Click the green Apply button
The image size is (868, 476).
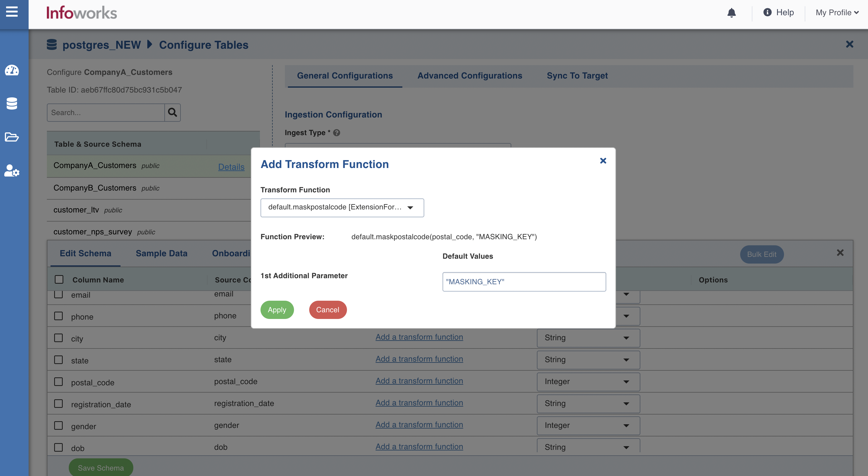[277, 310]
